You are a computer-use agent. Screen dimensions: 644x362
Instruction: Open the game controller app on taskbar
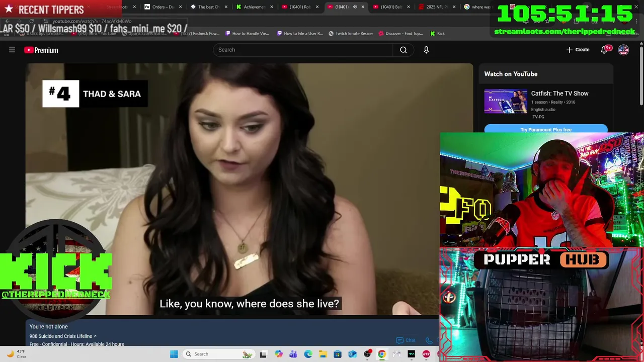pyautogui.click(x=397, y=354)
